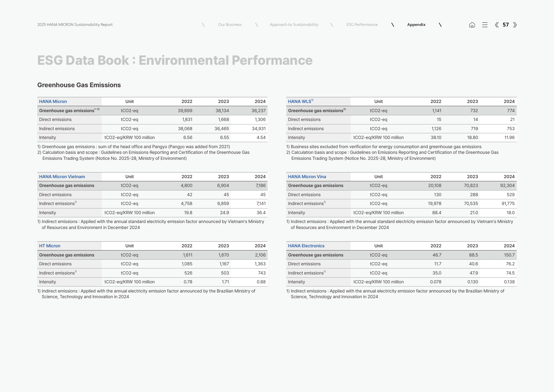
Task: Click the ESG Data Book page title
Action: (x=175, y=60)
